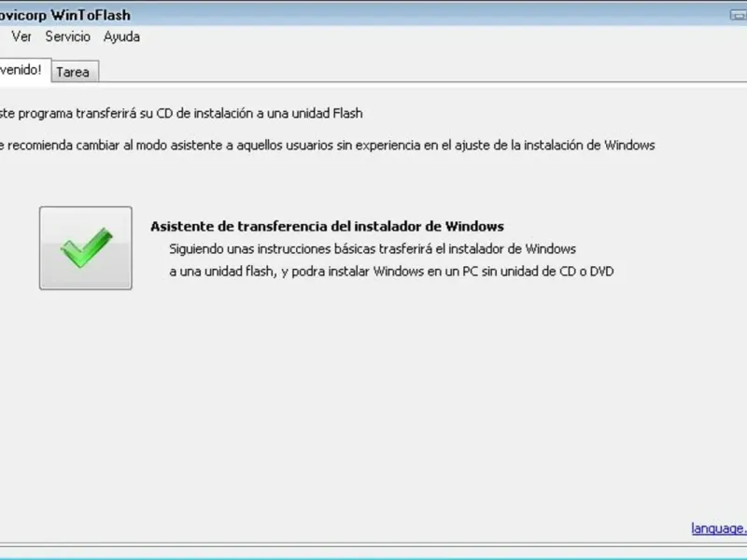The width and height of the screenshot is (747, 560).
Task: Click the 'programa transferirá su CD' intro text
Action: [x=181, y=113]
